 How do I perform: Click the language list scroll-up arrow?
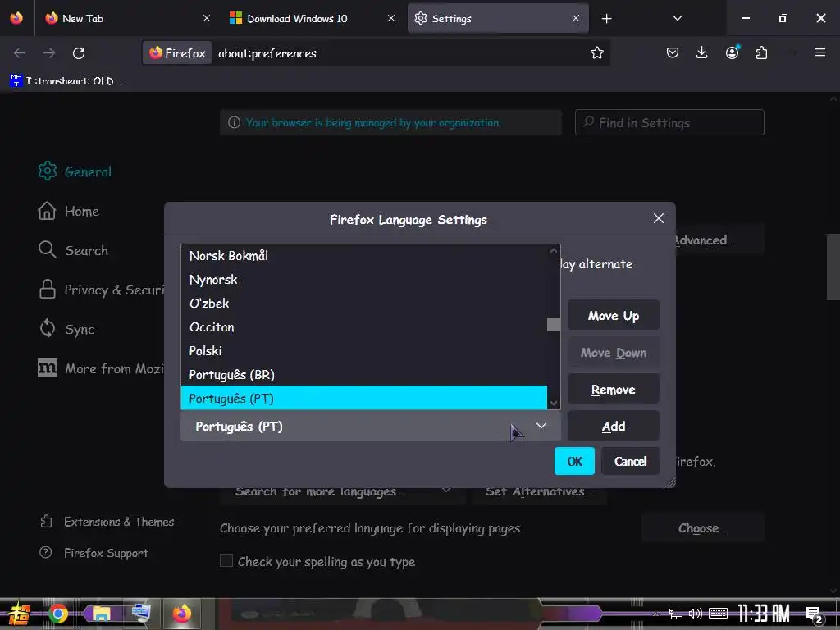(554, 250)
